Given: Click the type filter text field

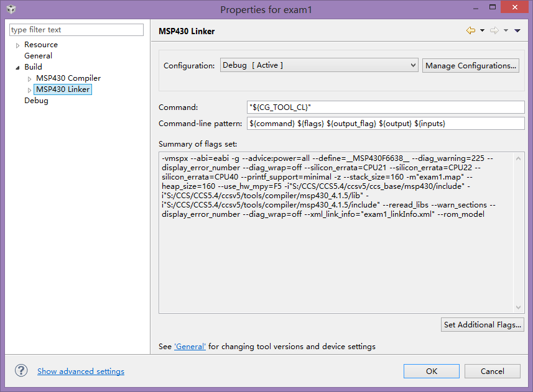Looking at the screenshot, I should tap(76, 30).
